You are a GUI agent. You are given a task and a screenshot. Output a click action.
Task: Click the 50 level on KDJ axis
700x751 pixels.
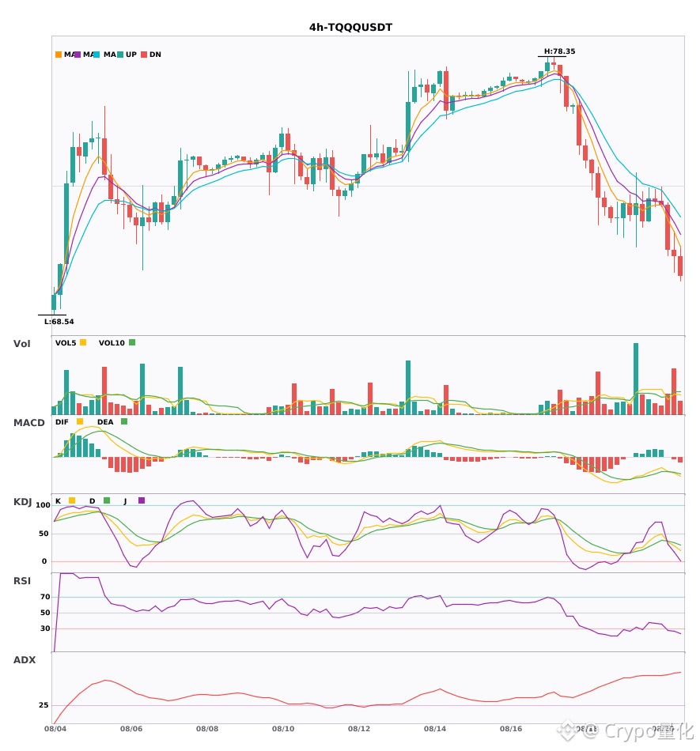44,534
